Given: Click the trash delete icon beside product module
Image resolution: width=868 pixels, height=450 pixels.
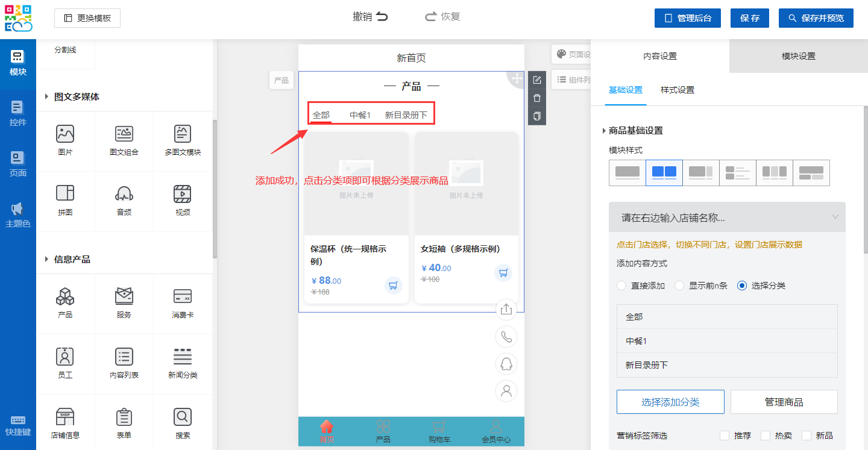Looking at the screenshot, I should [537, 98].
